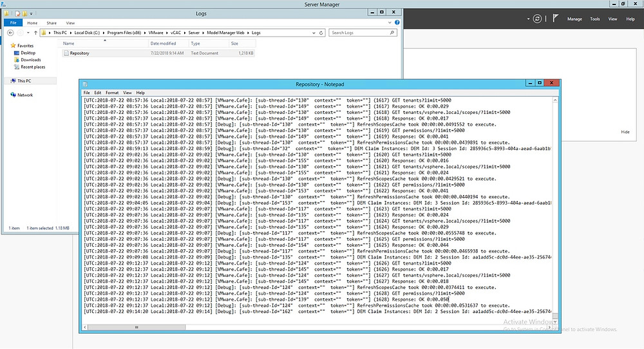644x349 pixels.
Task: Open the Manage menu in Server Manager
Action: click(x=574, y=19)
